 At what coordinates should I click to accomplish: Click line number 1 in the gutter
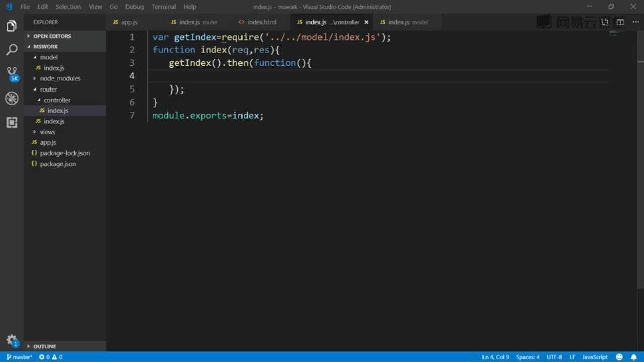132,37
